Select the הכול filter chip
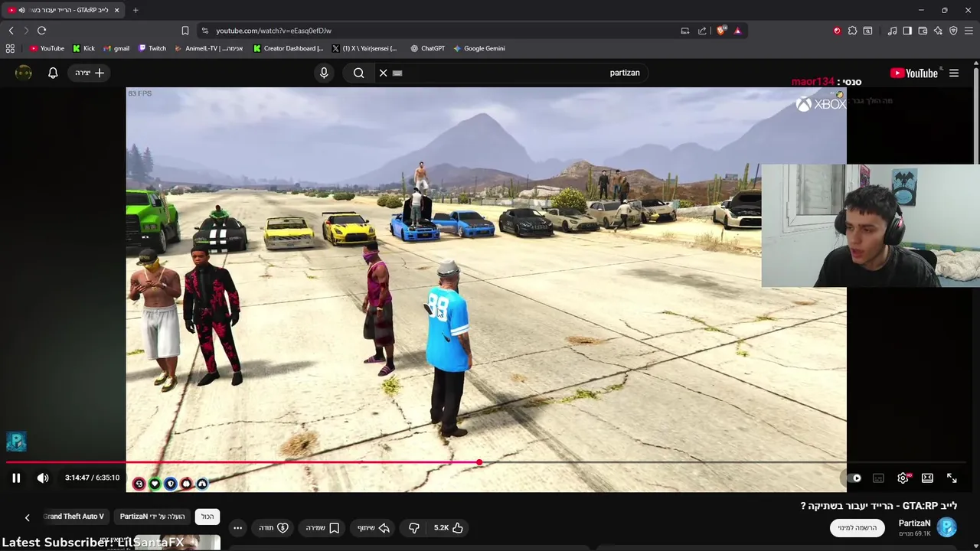 point(207,517)
